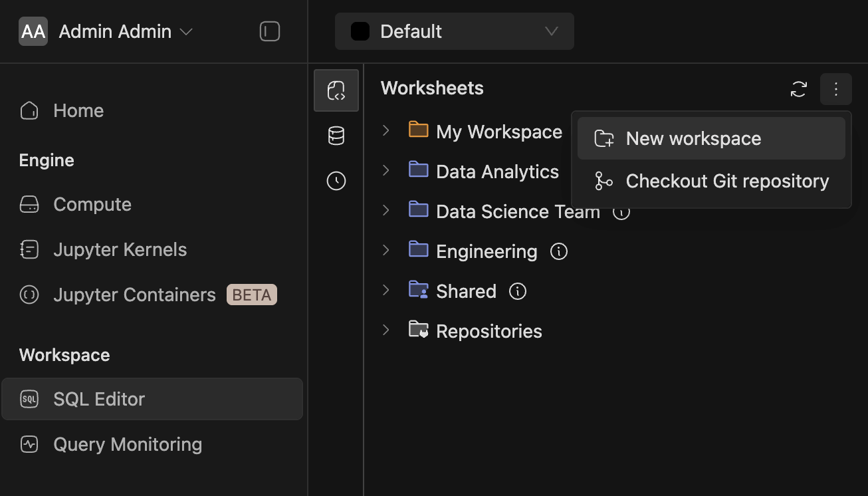
Task: Click the Data Science Team folder icon
Action: click(x=419, y=209)
